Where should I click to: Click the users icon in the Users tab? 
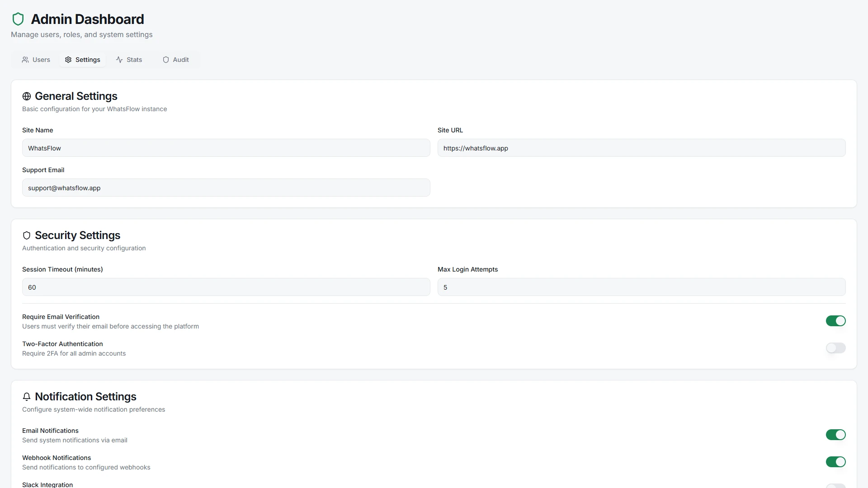25,60
